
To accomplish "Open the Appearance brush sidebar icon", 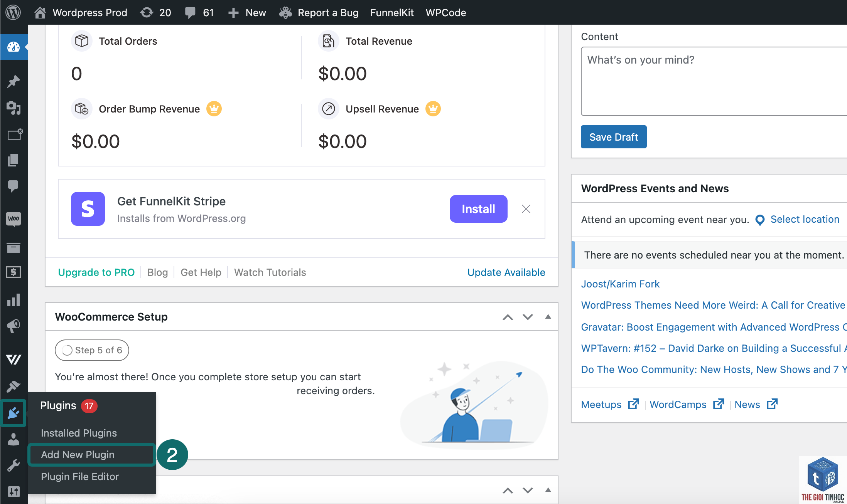I will pyautogui.click(x=13, y=386).
